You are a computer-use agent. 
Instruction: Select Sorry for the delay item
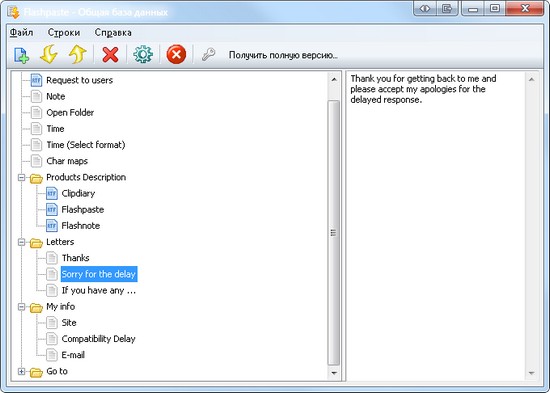[99, 274]
